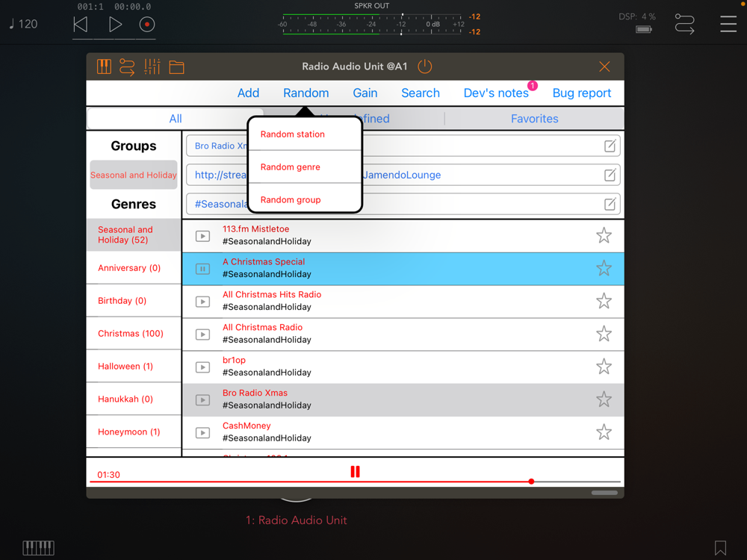Favorite 113.fm Mistletoe with the star
Screen dimensions: 747x560
tap(604, 235)
